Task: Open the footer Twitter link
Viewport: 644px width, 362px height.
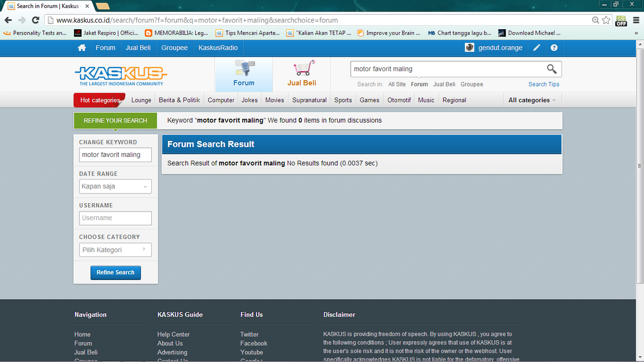Action: click(x=250, y=334)
